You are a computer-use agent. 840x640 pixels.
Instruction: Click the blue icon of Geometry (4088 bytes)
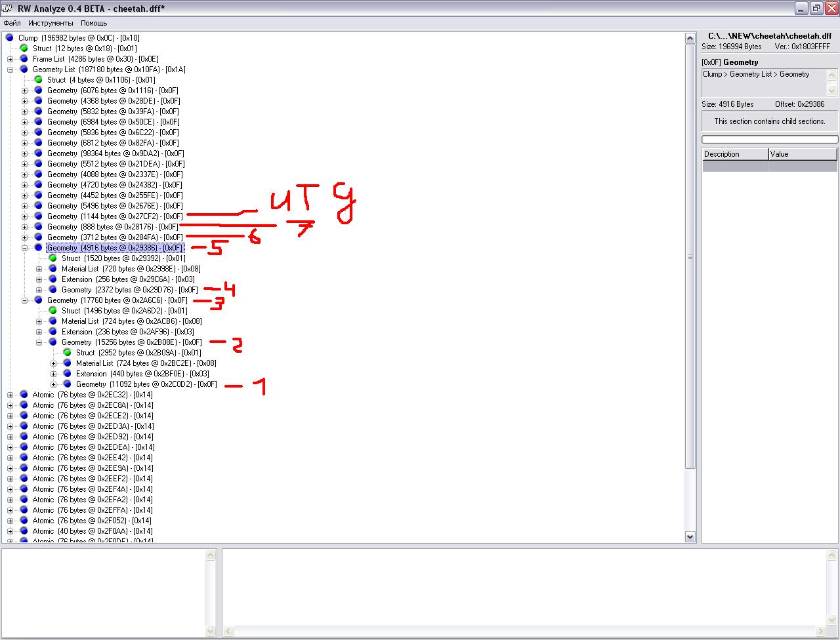click(38, 174)
